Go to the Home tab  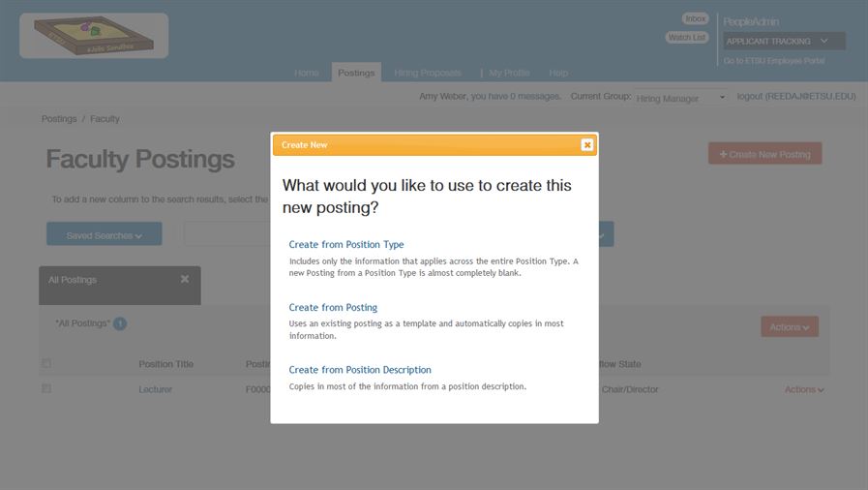tap(306, 73)
